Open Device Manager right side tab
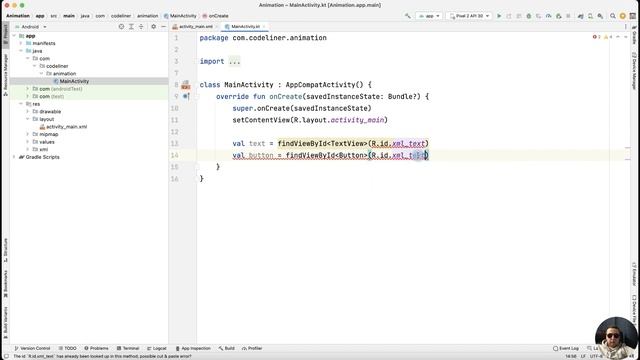This screenshot has height=360, width=640. point(634,71)
